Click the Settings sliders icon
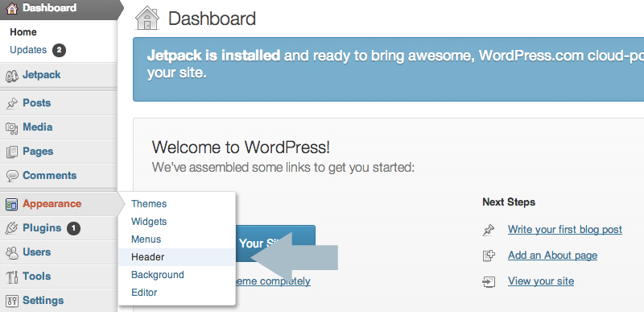The image size is (644, 312). 12,302
